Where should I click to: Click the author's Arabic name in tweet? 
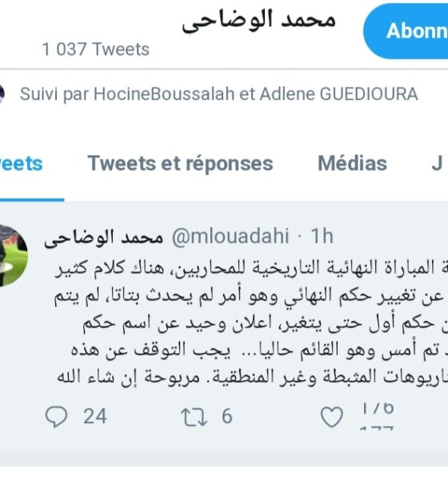coord(103,238)
